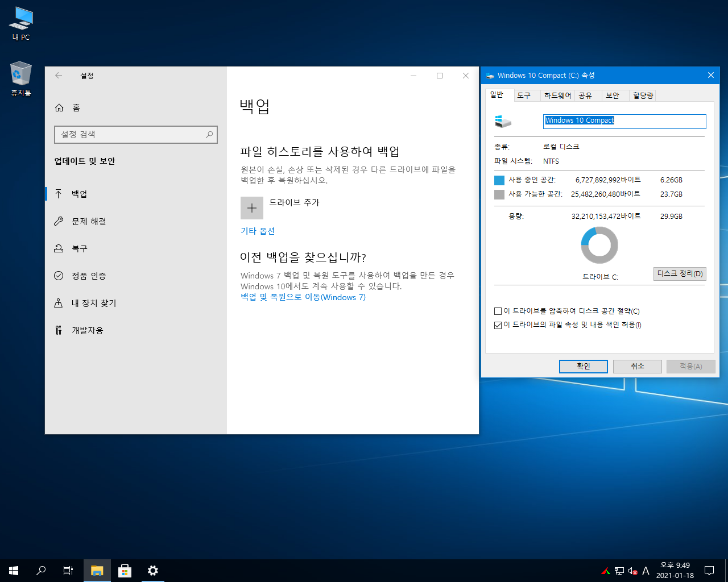Open the notification center icon
The height and width of the screenshot is (582, 728).
(x=709, y=571)
